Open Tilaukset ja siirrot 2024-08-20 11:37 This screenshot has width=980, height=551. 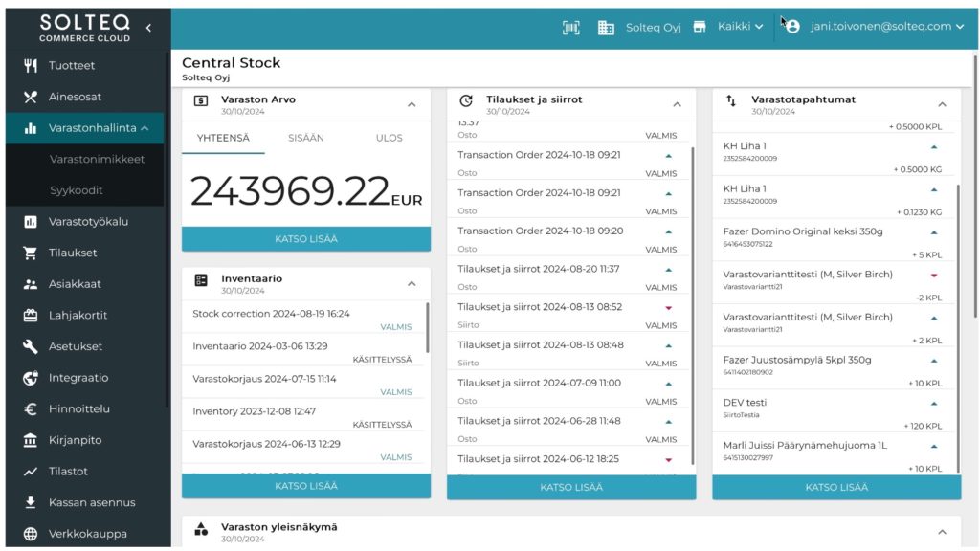tap(568, 276)
